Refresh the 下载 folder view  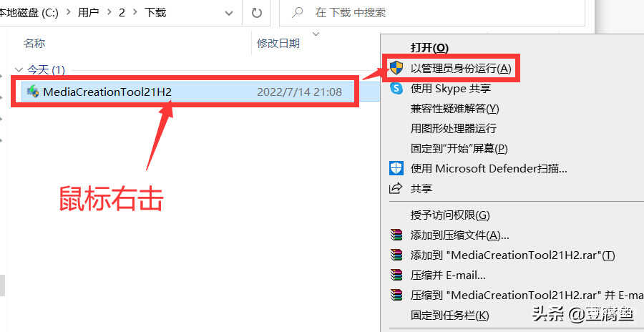click(257, 13)
